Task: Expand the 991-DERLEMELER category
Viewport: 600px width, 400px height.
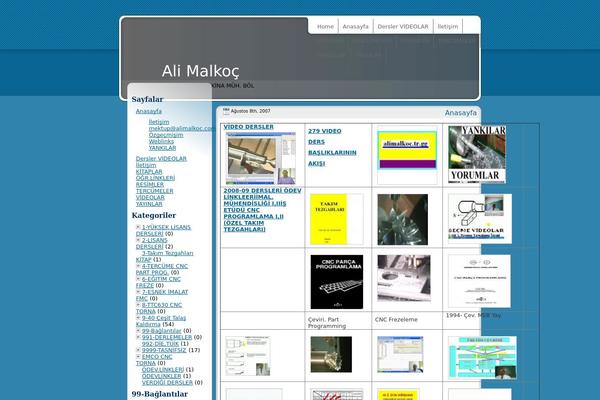Action: 138,337
